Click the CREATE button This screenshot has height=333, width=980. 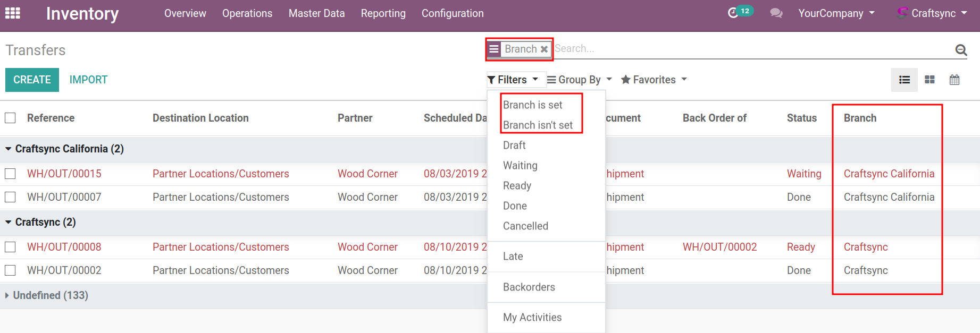(x=32, y=80)
